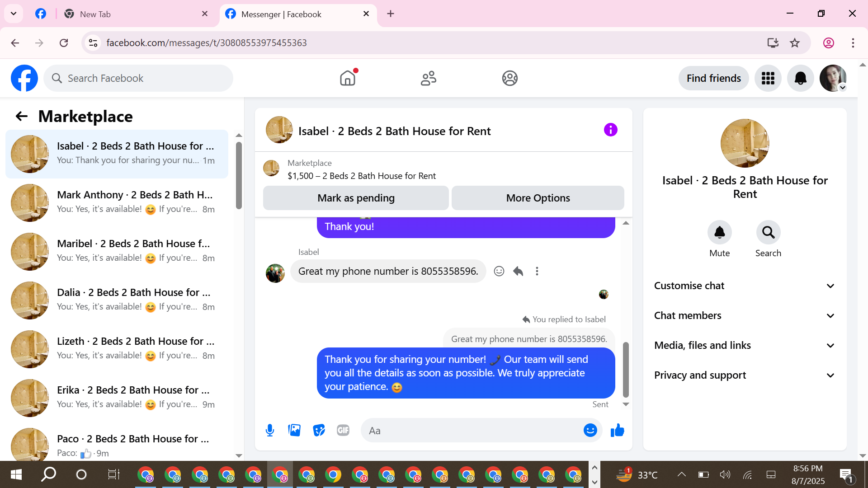Open conversation information purple icon

610,130
